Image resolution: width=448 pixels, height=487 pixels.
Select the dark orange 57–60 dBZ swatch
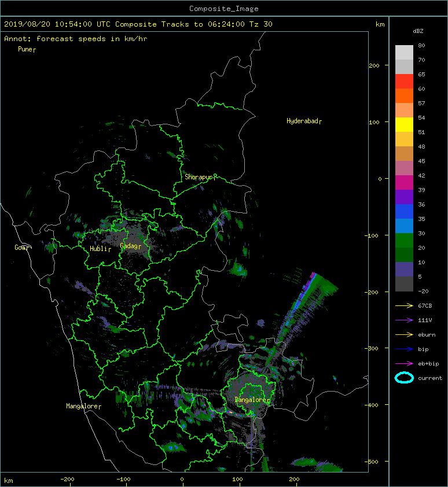404,95
